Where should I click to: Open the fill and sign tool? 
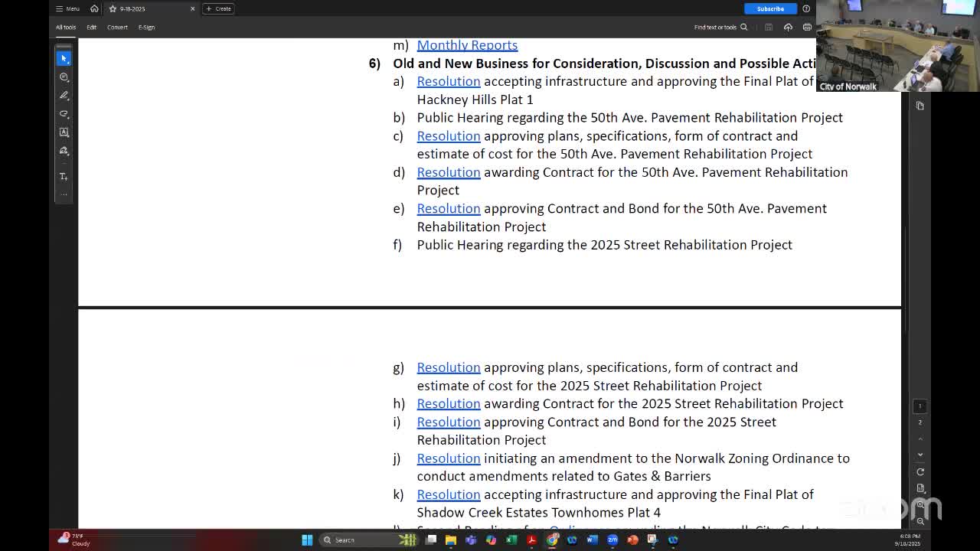point(64,151)
